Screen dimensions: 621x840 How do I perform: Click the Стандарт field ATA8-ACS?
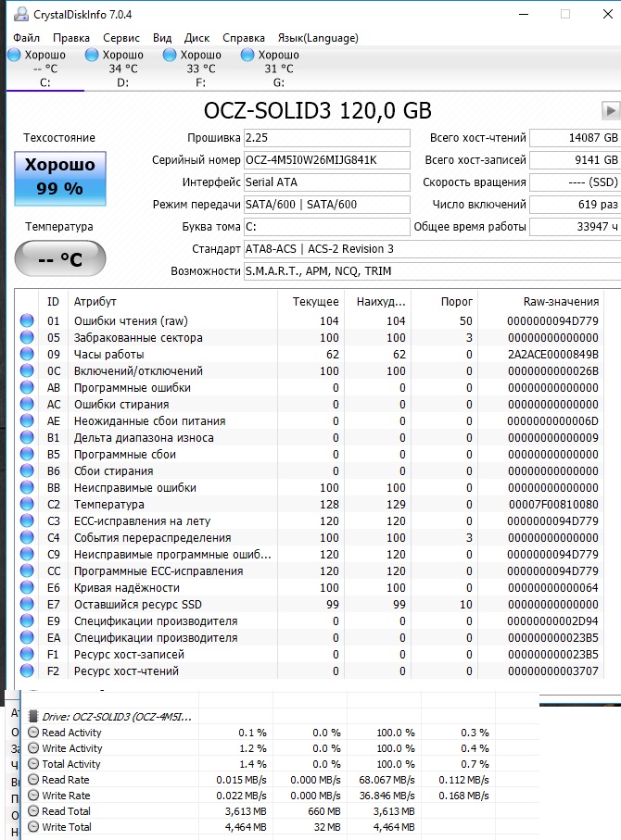[432, 248]
